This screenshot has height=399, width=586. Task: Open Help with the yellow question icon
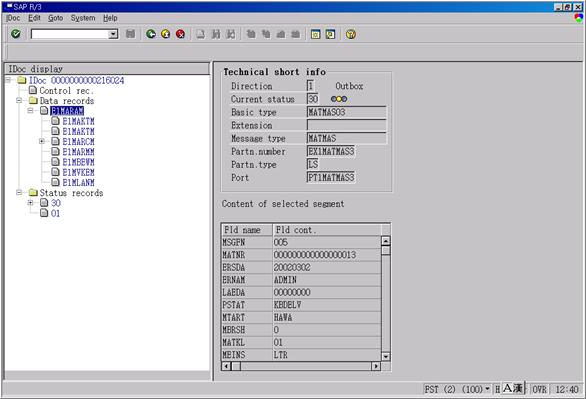click(351, 34)
